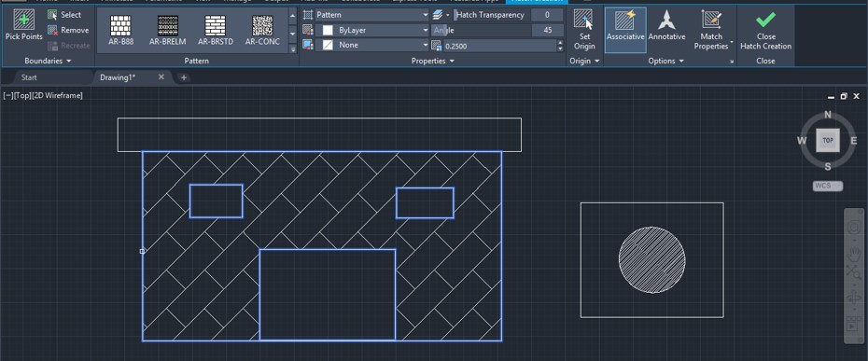868x361 pixels.
Task: Expand the Origin panel
Action: (x=584, y=61)
